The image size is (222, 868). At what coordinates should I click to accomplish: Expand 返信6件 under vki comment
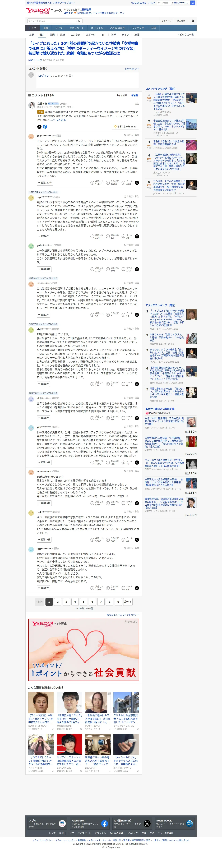pyautogui.click(x=43, y=418)
